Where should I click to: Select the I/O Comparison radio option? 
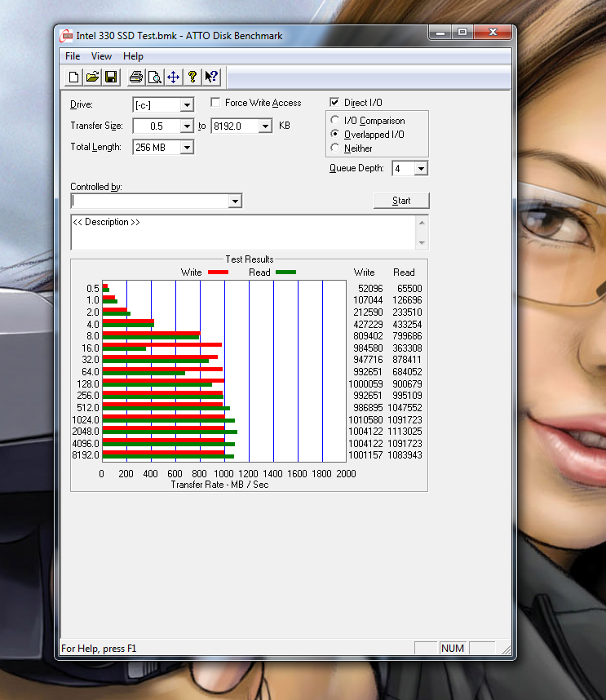(x=334, y=120)
